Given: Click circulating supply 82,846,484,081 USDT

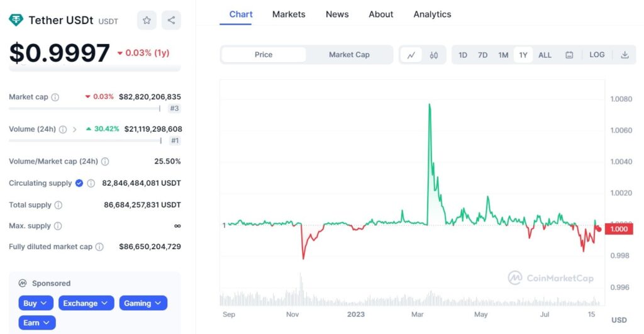Looking at the screenshot, I should point(142,183).
